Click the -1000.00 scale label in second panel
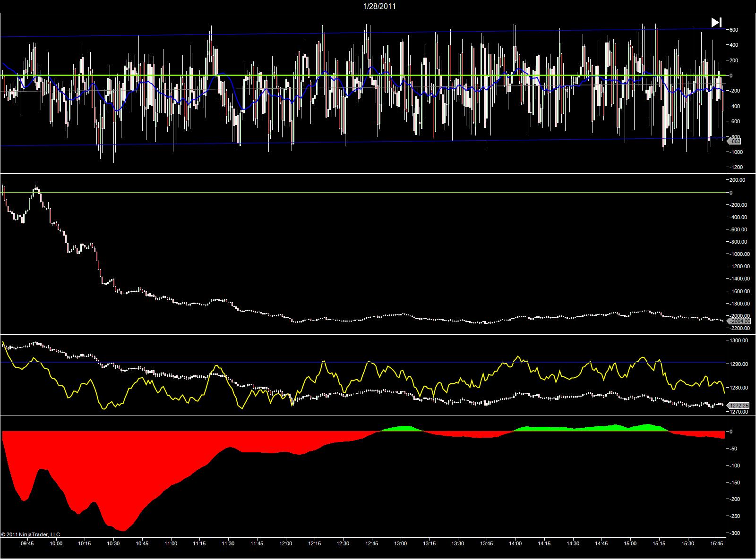756x559 pixels. point(738,254)
